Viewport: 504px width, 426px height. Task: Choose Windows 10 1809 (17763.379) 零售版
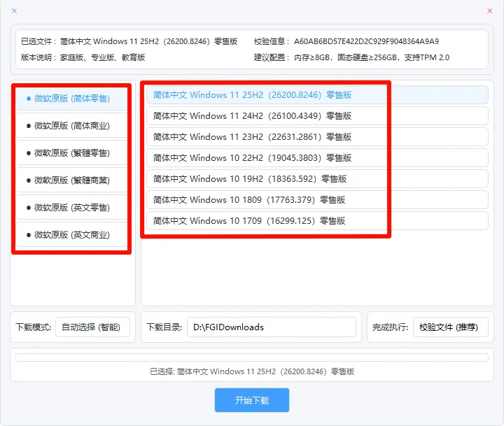point(317,200)
